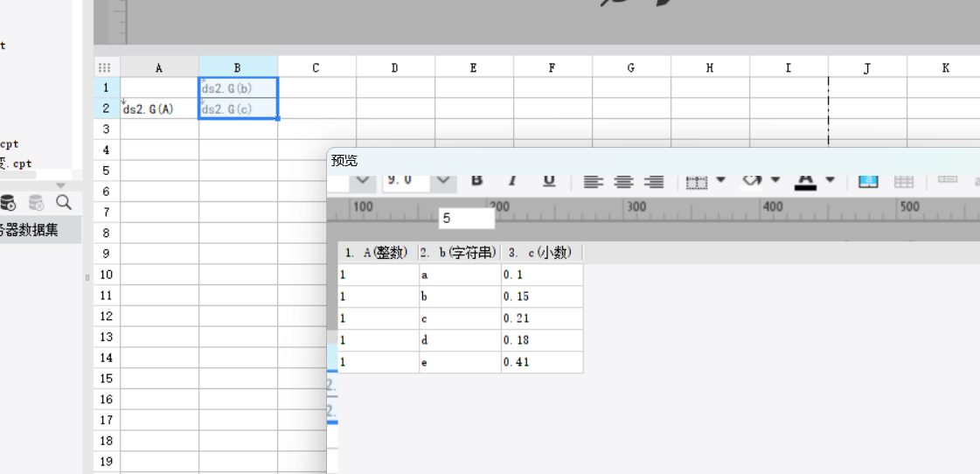Screen dimensions: 980x474
Task: Click column header A(整数) in preview
Action: 377,253
